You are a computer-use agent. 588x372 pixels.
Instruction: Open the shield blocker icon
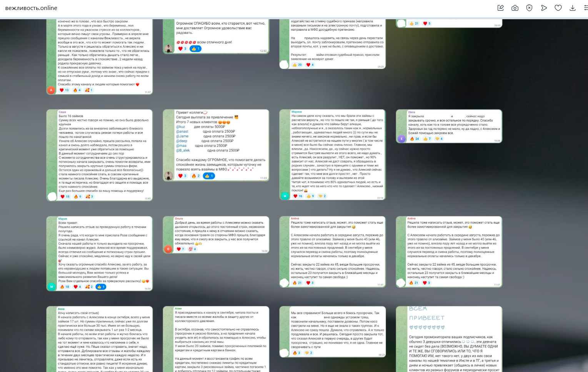(x=529, y=8)
